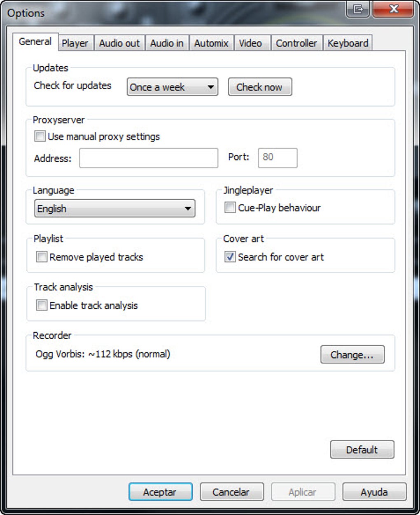
Task: Toggle Cue-Play behaviour checkbox
Action: (x=230, y=207)
